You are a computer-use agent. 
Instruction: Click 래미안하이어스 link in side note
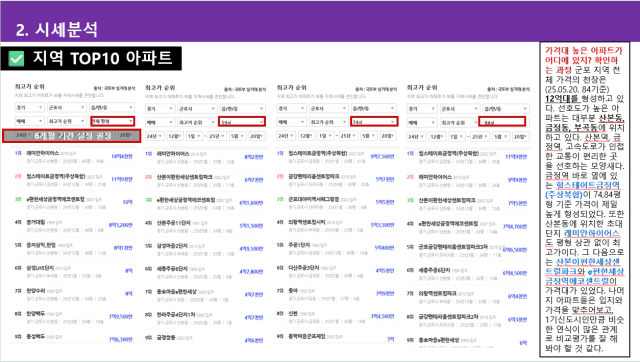point(591,233)
